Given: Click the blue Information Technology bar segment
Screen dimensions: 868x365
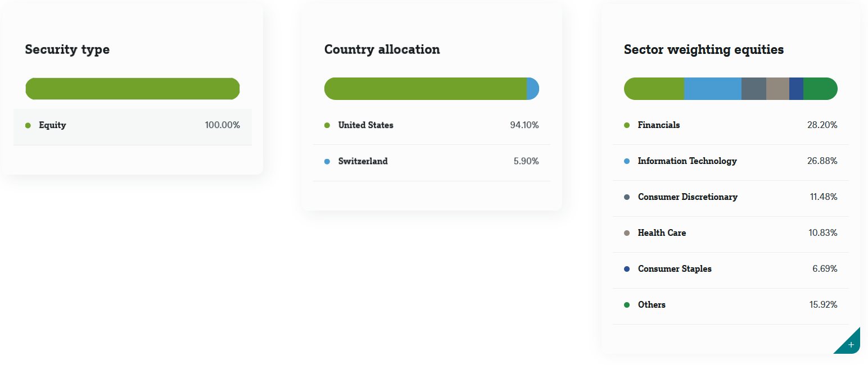Looking at the screenshot, I should (713, 89).
